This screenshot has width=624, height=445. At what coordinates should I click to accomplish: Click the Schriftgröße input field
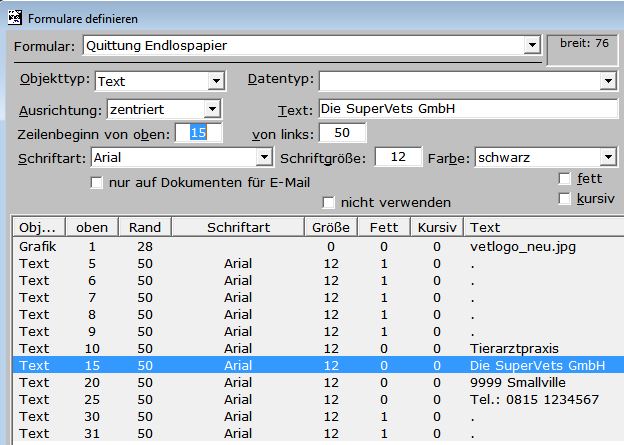[x=398, y=157]
